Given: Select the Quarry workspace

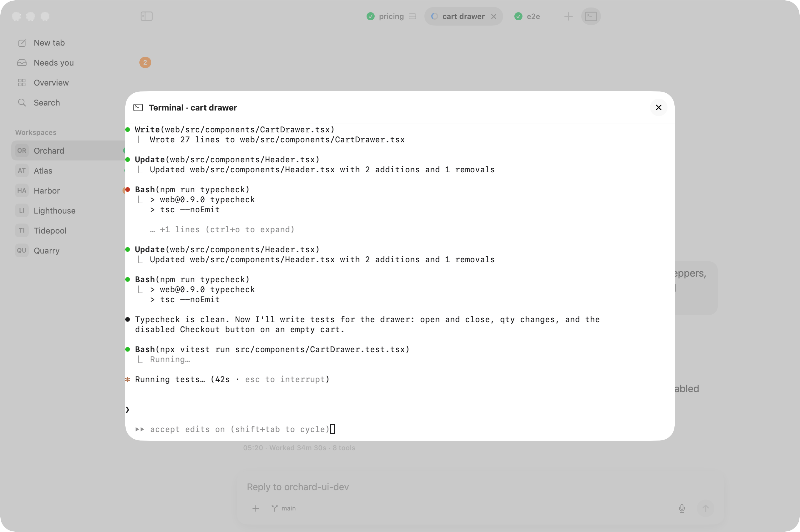Looking at the screenshot, I should point(68,251).
